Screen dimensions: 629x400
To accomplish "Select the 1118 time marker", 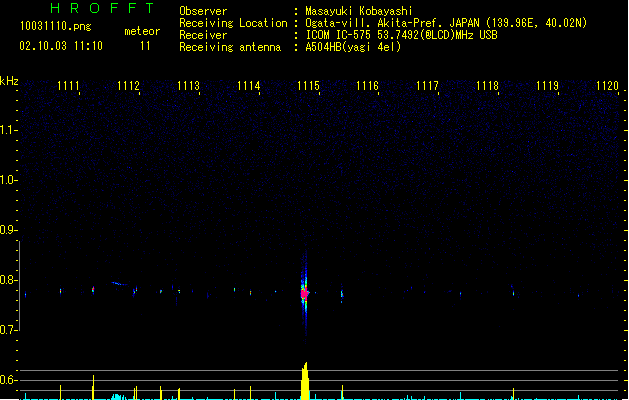I will (487, 86).
